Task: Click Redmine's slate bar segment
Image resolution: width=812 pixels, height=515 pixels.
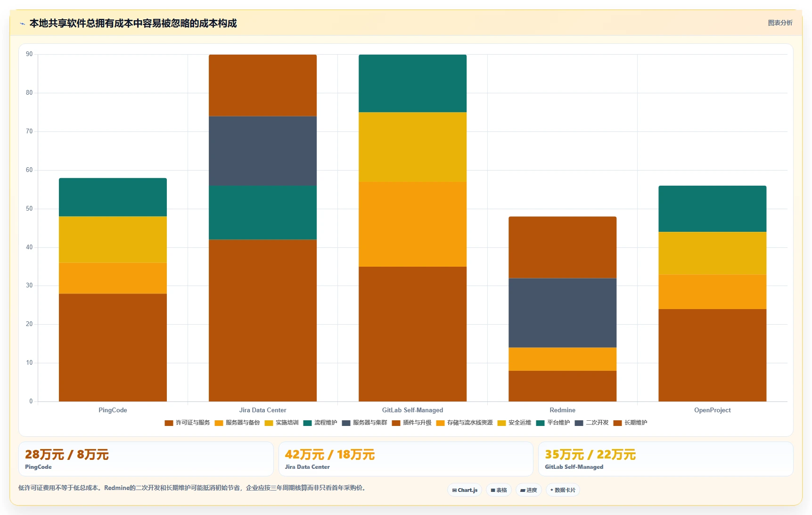Action: pos(562,313)
